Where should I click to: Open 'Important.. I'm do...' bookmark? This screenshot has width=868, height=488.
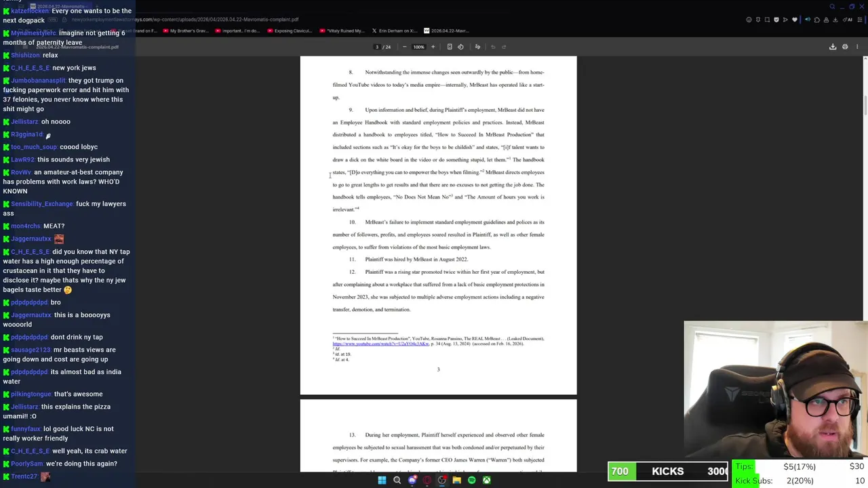[x=237, y=30]
